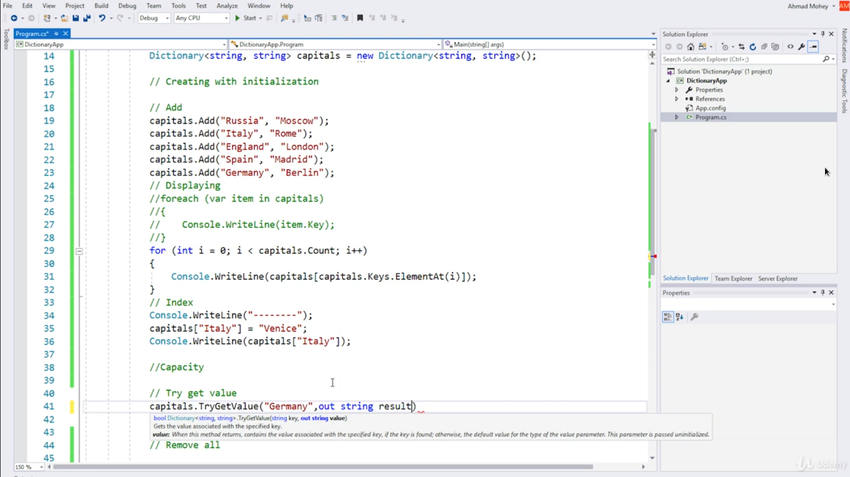Click the Open File folder icon
Screen dimensions: 850x477
pos(64,18)
